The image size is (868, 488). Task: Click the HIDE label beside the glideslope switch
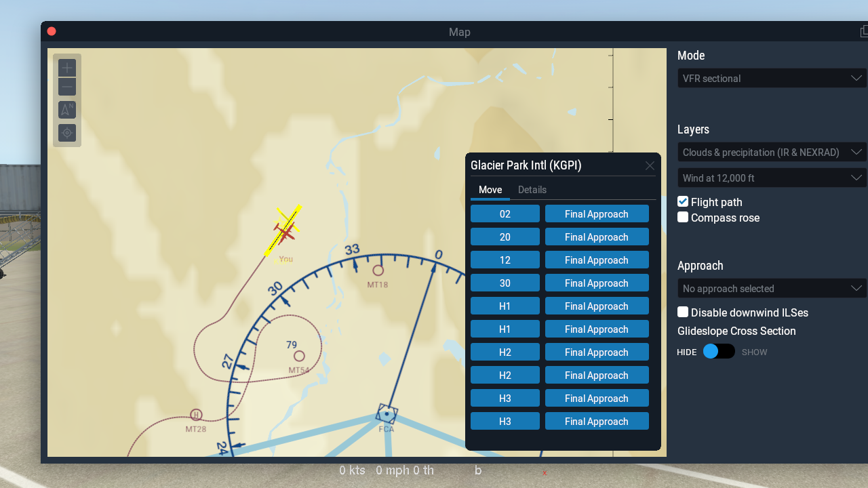[687, 352]
